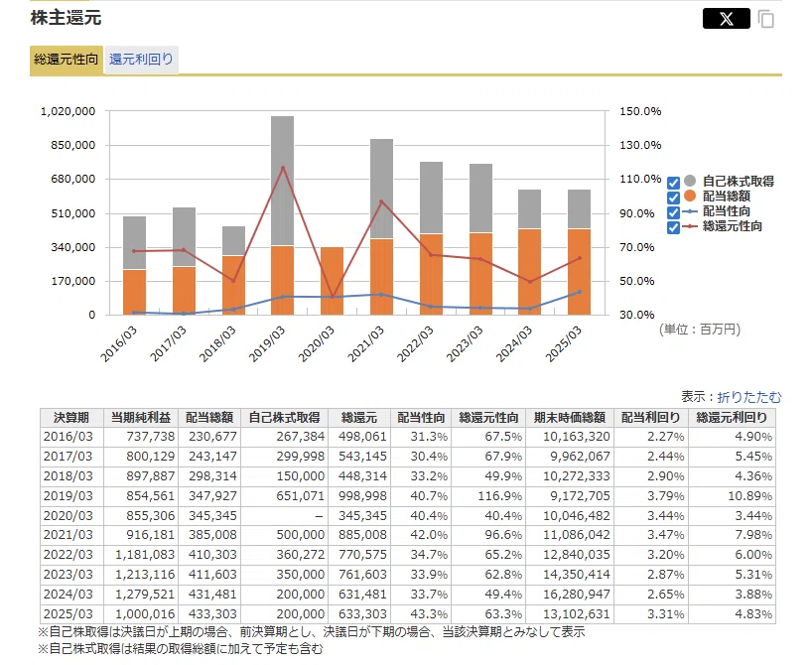Share chart via the X button
This screenshot has height=665, width=812.
click(x=726, y=19)
